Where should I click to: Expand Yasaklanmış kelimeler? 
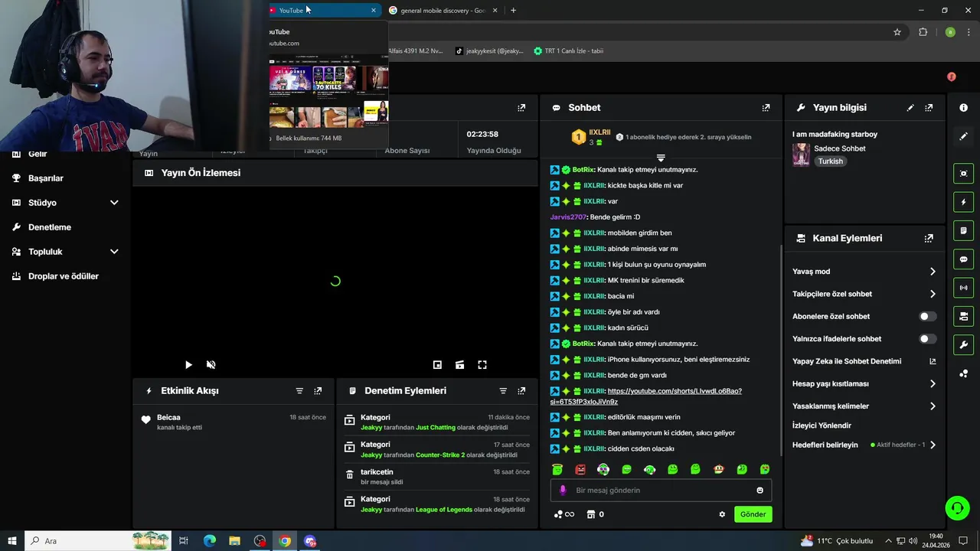click(x=933, y=406)
